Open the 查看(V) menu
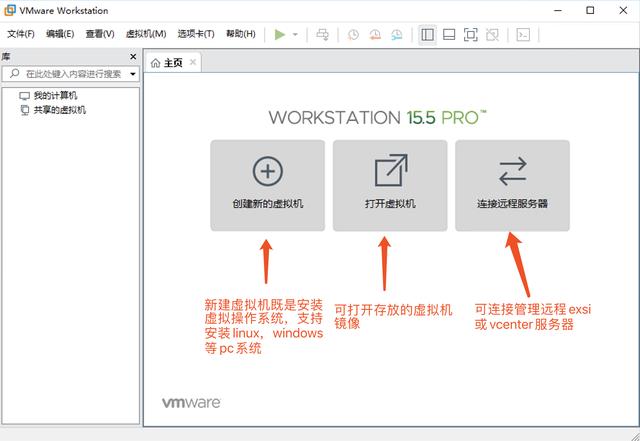Screen dimensions: 640x441 [x=100, y=34]
